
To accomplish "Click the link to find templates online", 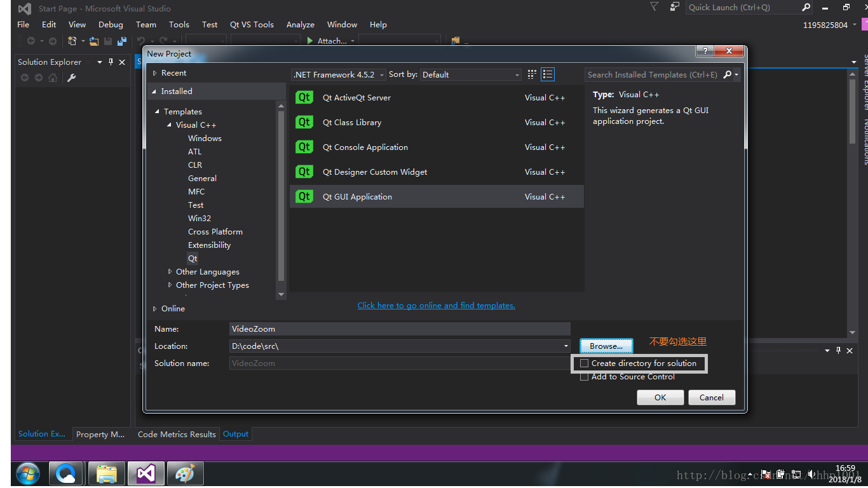I will click(436, 306).
